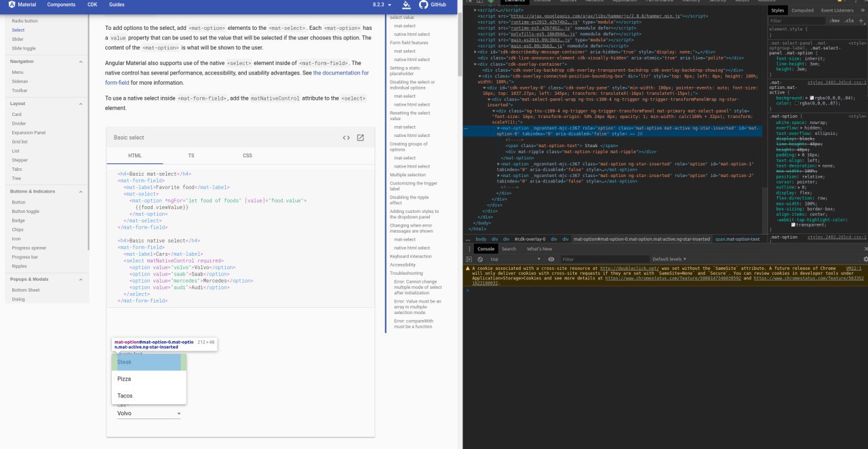
Task: Expand the cdk-describedby-message-container div node
Action: click(475, 52)
